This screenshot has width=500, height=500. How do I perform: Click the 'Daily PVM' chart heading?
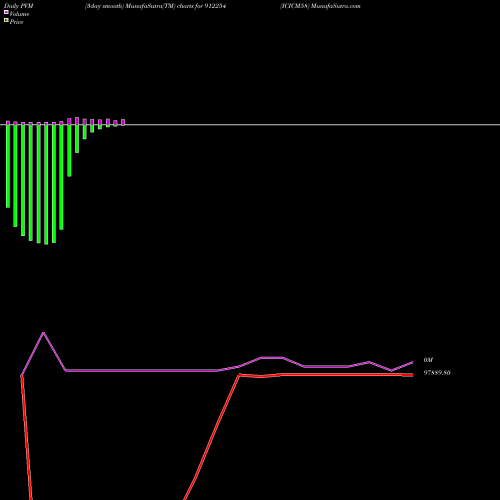19,6
